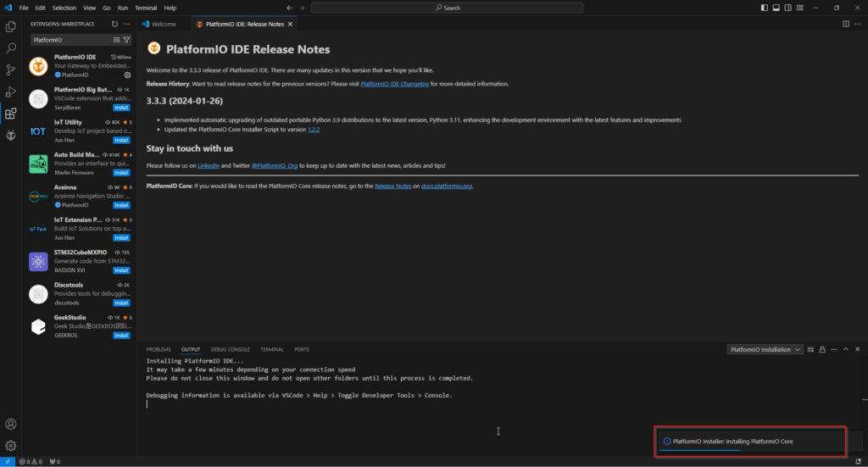This screenshot has height=467, width=868.
Task: Split the editor to the right
Action: 846,25
